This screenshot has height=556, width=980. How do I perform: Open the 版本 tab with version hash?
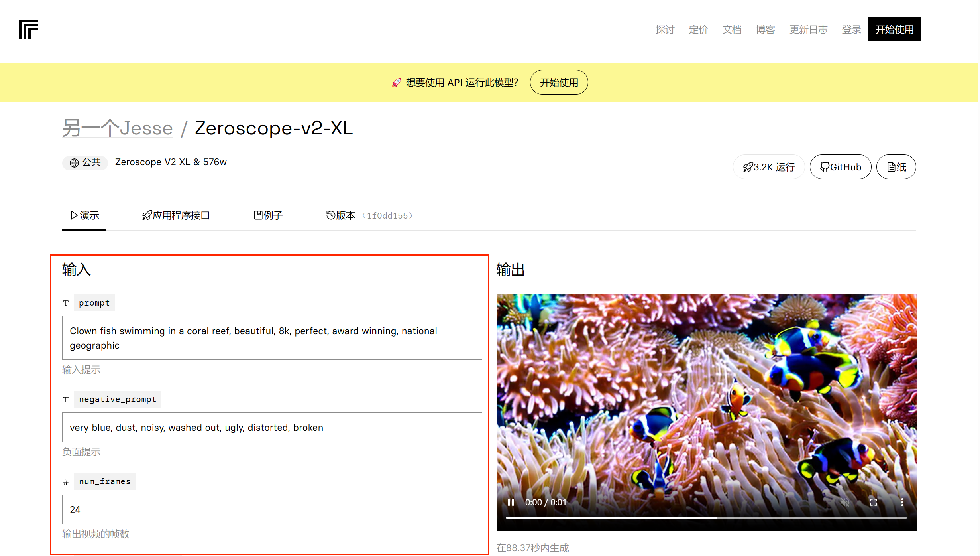point(369,215)
